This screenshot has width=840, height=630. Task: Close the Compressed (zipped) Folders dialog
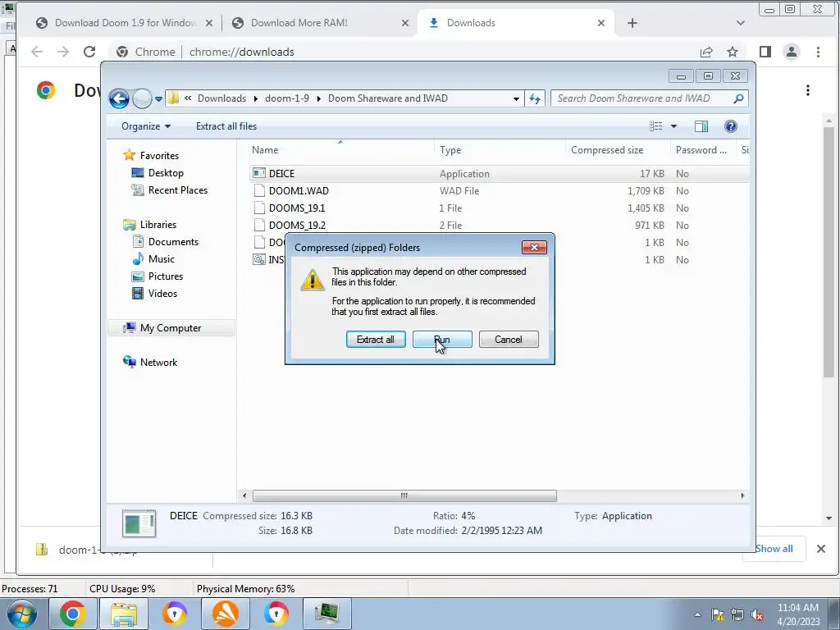pos(534,247)
